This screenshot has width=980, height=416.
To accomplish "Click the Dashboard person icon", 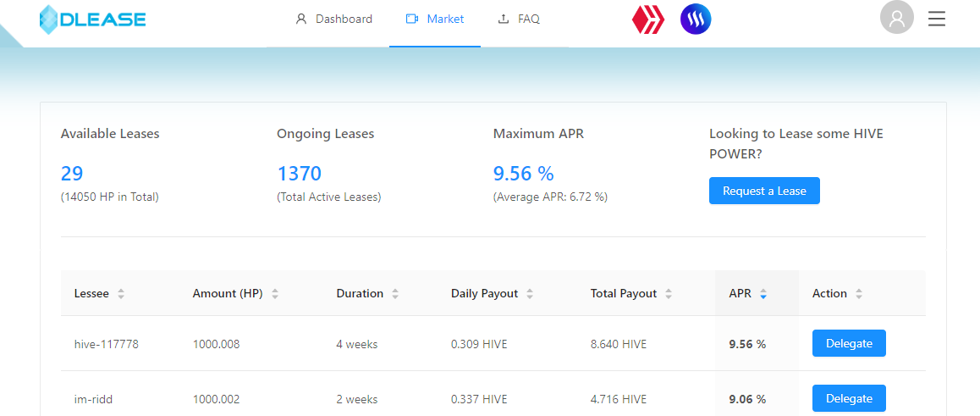I will click(x=301, y=19).
